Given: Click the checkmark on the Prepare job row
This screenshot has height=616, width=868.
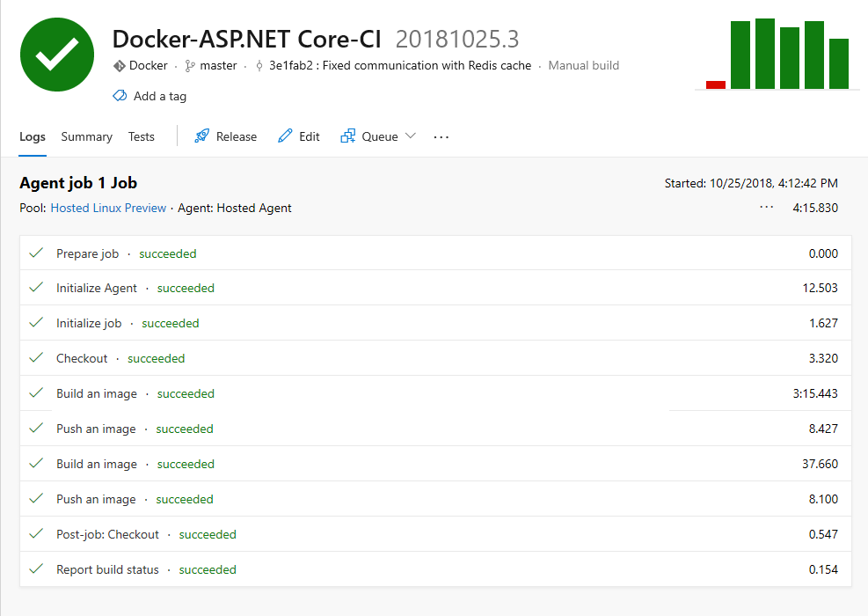Looking at the screenshot, I should 36,253.
